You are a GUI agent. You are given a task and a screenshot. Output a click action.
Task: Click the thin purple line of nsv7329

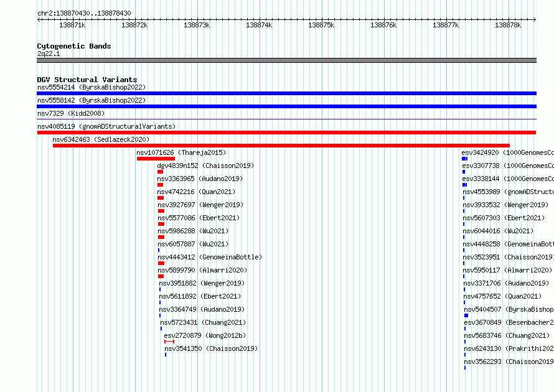286,119
